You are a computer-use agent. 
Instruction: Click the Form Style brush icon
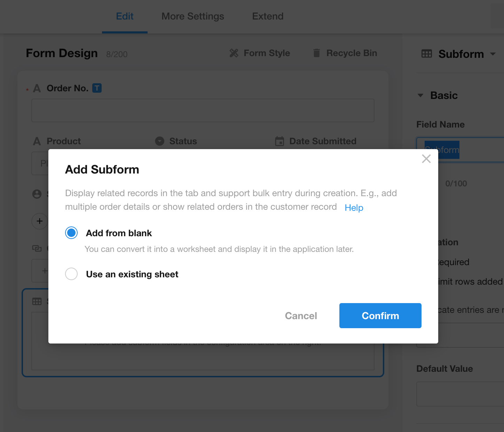(234, 53)
